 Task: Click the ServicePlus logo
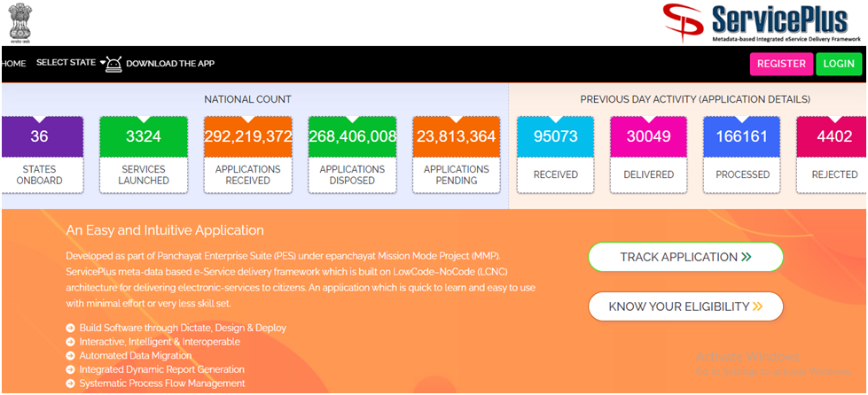pyautogui.click(x=762, y=23)
